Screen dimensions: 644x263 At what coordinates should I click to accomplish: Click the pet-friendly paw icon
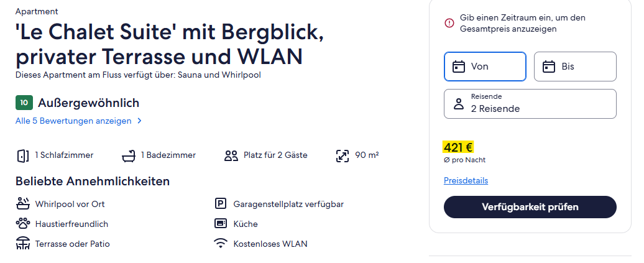(x=23, y=224)
